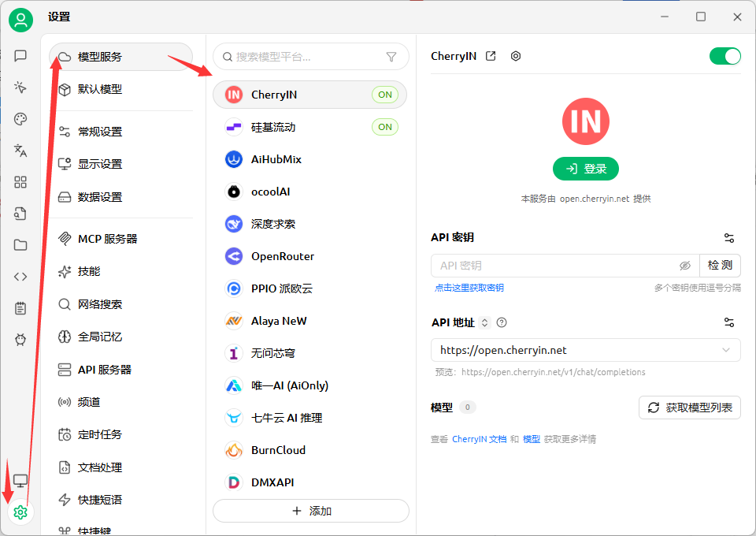The height and width of the screenshot is (536, 756).
Task: Open the code tools sidebar icon
Action: [20, 277]
